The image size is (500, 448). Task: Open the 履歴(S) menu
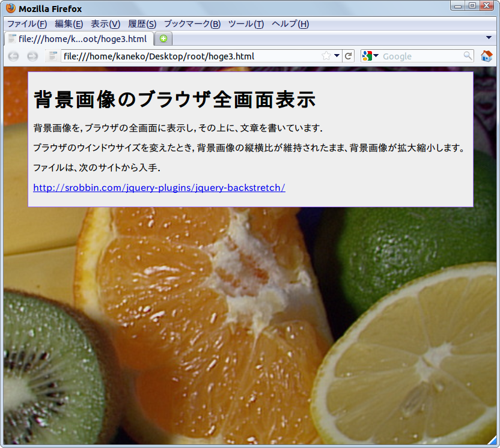142,24
